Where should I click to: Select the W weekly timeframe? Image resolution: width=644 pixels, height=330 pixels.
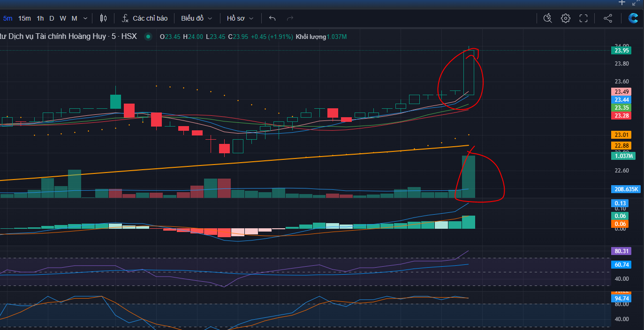pyautogui.click(x=63, y=18)
